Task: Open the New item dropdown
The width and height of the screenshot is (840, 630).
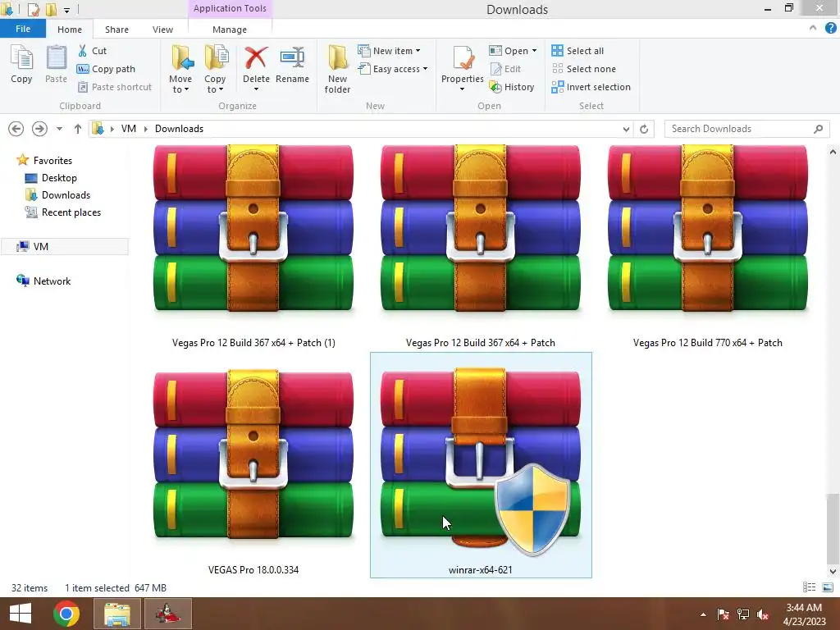Action: [389, 50]
